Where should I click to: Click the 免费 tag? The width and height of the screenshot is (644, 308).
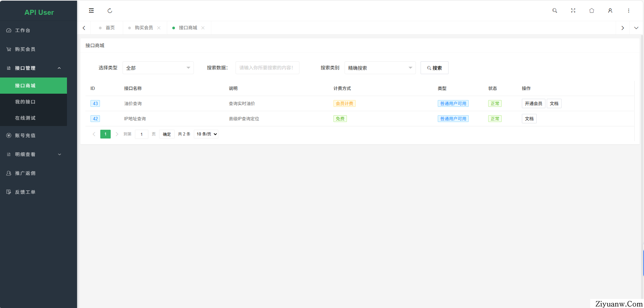tap(340, 119)
